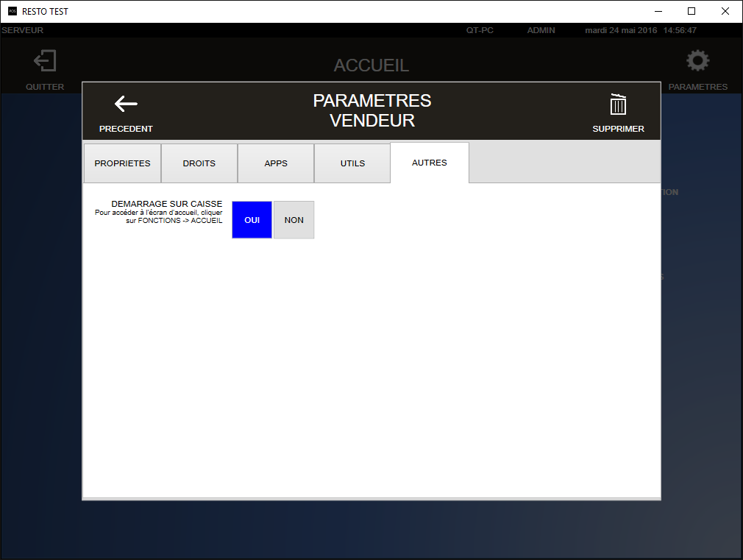The width and height of the screenshot is (743, 560).
Task: Maximize the RESTO TEST window
Action: click(692, 11)
